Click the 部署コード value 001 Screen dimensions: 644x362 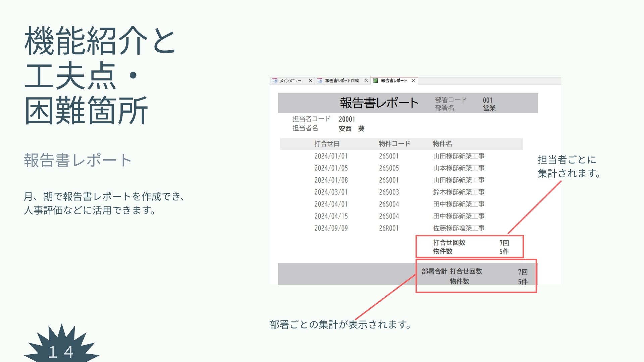click(x=488, y=100)
